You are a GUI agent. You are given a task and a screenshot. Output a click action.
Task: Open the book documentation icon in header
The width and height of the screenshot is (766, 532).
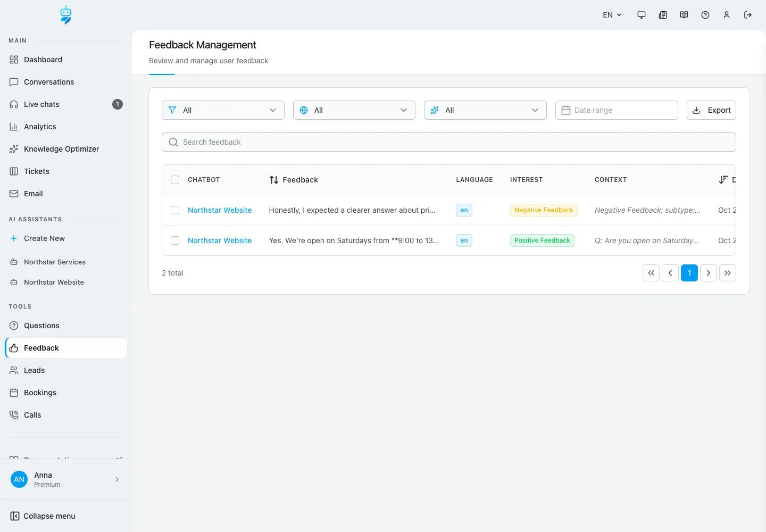(684, 15)
